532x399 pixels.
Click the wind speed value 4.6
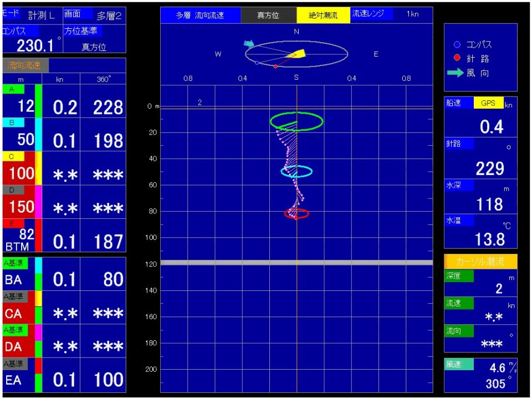tap(498, 368)
